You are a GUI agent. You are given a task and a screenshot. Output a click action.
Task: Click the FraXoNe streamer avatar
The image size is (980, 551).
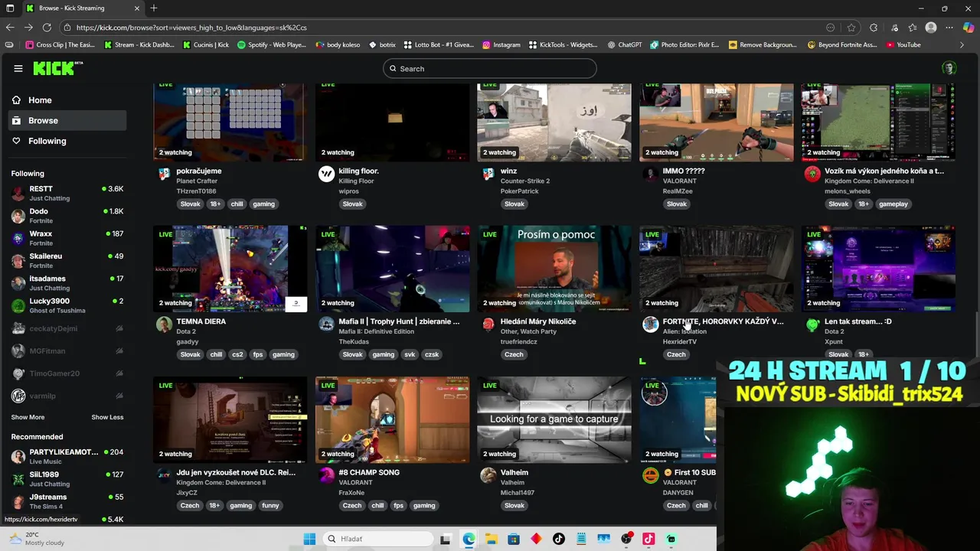tap(326, 475)
